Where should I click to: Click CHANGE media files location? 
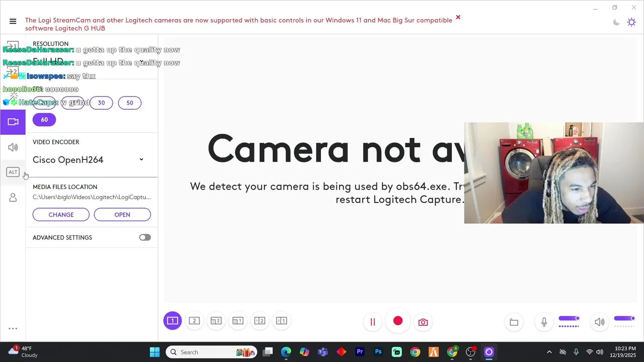61,215
